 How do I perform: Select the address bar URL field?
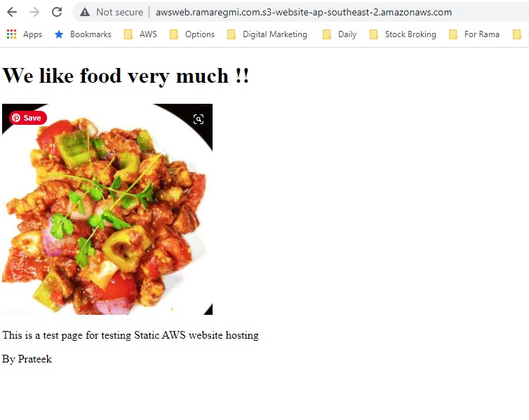[303, 13]
